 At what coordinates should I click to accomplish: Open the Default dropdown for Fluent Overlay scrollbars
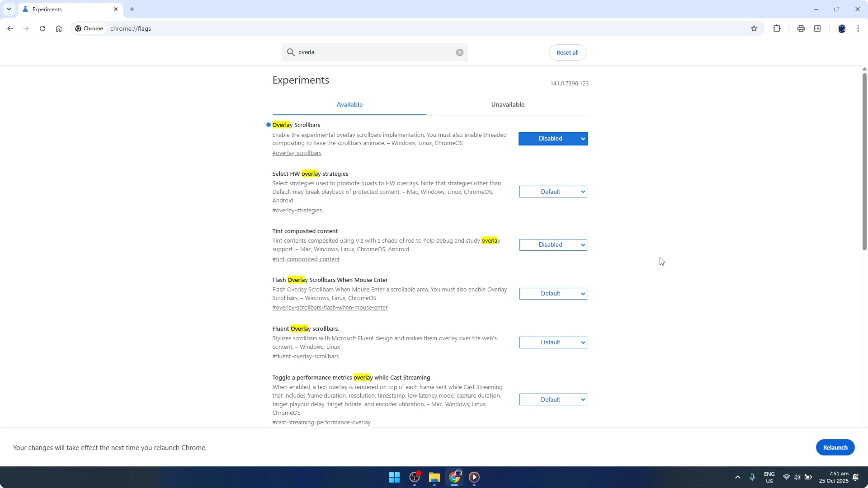point(553,342)
